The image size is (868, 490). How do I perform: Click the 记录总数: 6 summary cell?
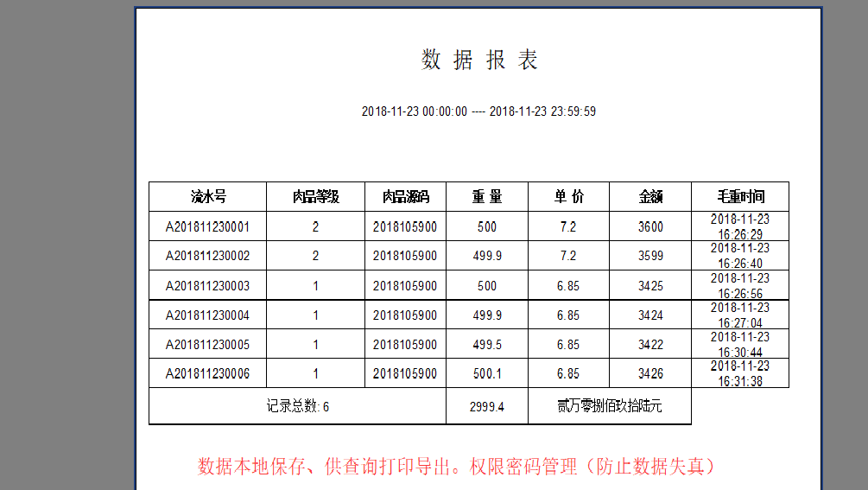pyautogui.click(x=297, y=407)
